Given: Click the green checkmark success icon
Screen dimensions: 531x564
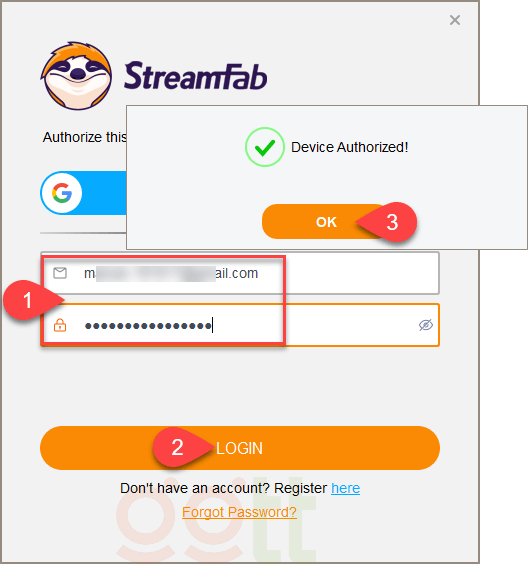Looking at the screenshot, I should pos(265,147).
